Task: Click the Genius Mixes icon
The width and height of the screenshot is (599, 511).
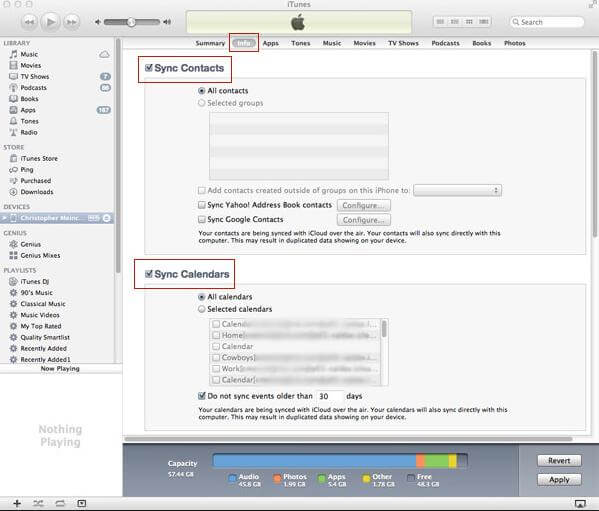Action: 13,255
